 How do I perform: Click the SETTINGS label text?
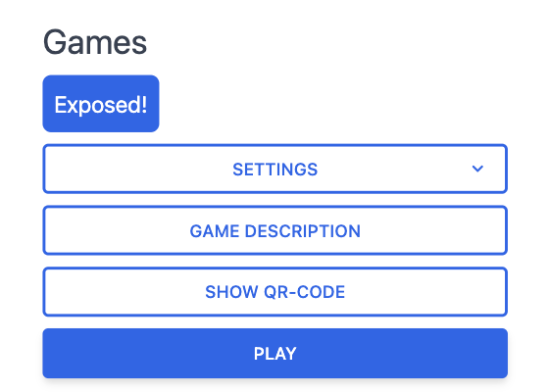274,170
